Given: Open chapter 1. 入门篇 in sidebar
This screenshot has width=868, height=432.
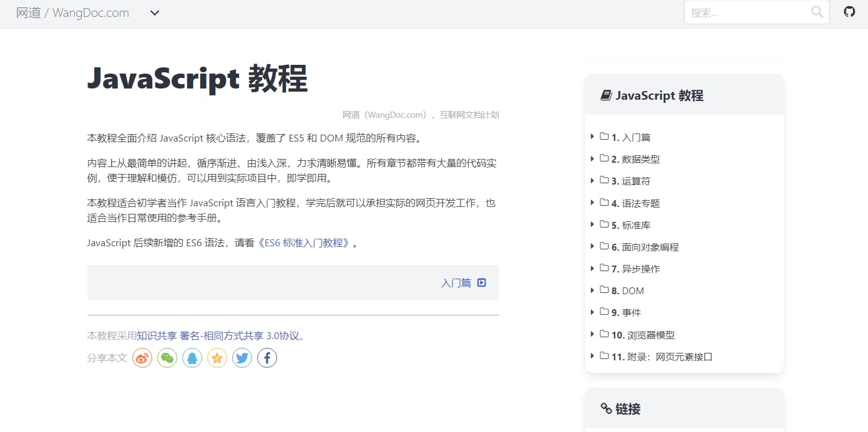Looking at the screenshot, I should 631,137.
